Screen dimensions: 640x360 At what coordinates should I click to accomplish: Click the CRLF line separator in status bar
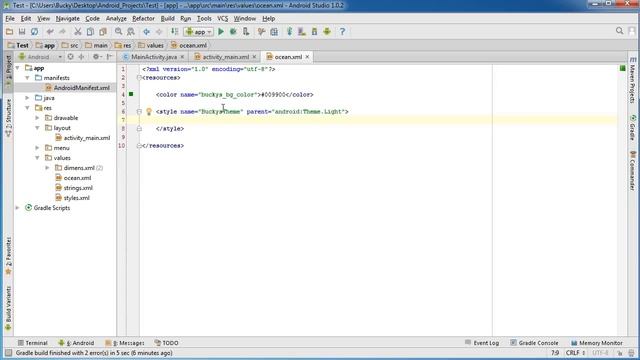coord(576,353)
